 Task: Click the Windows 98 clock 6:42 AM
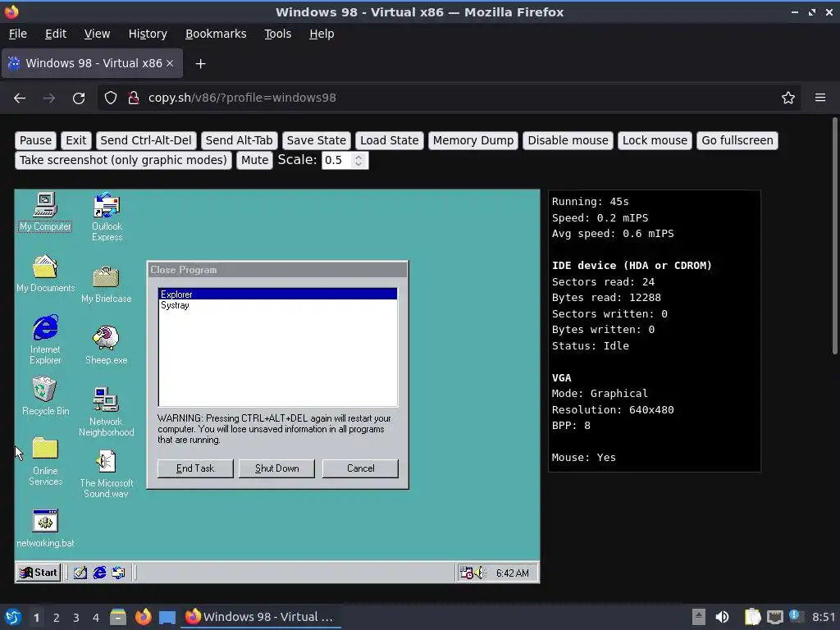point(512,573)
